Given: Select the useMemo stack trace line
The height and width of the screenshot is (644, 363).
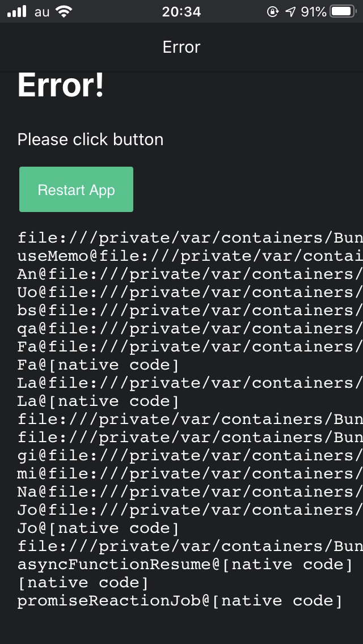Looking at the screenshot, I should [x=181, y=256].
